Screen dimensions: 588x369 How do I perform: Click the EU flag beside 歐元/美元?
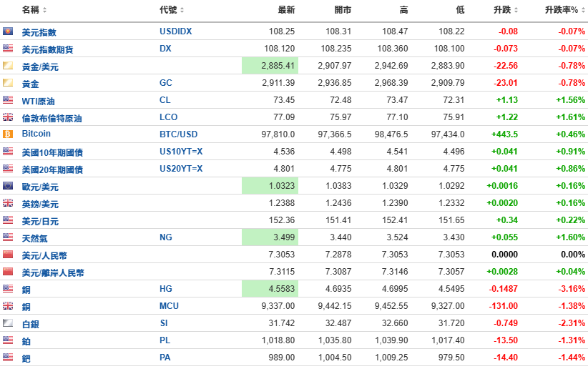(x=8, y=186)
